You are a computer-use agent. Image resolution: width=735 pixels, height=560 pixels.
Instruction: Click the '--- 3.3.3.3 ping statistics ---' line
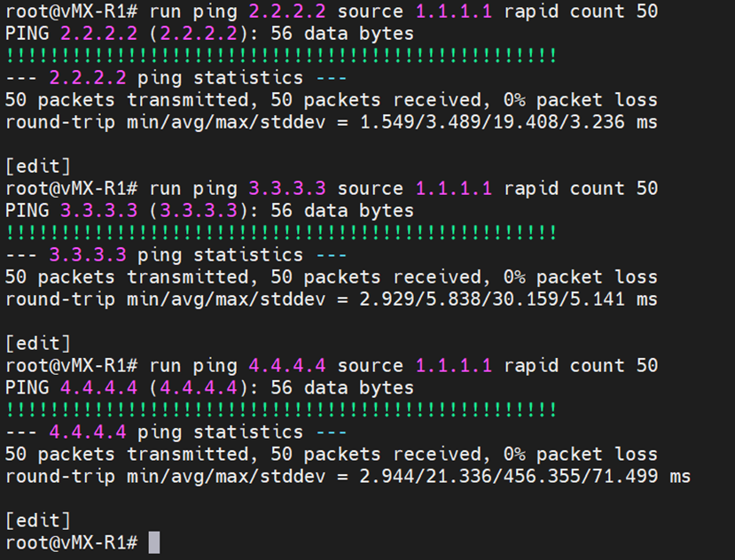tap(176, 255)
